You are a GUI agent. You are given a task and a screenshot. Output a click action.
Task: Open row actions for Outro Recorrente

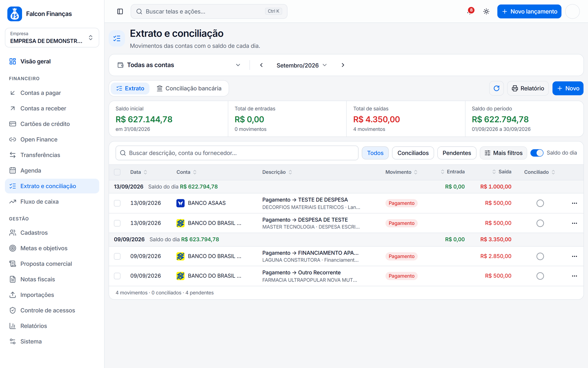coord(574,276)
